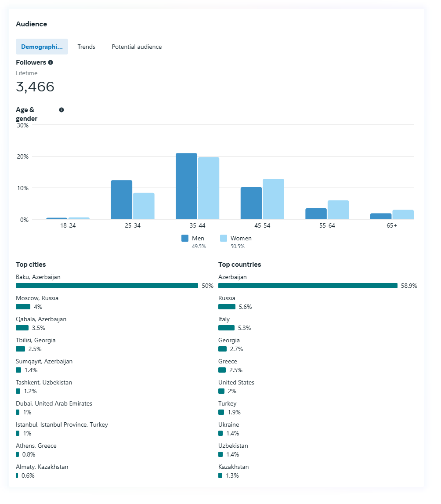This screenshot has height=504, width=441.
Task: Click the info icon beside Age & gender
Action: (x=61, y=110)
